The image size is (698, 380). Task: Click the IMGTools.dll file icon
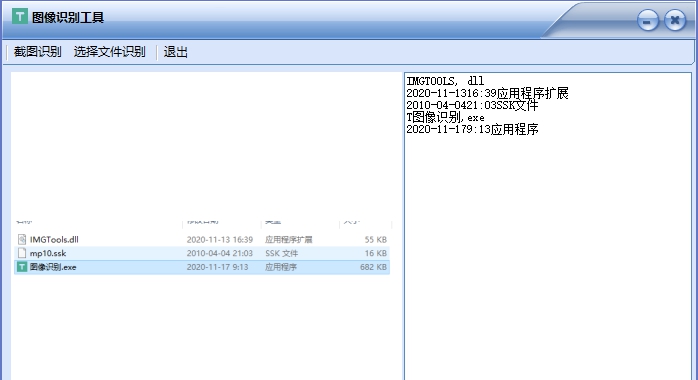tap(22, 239)
